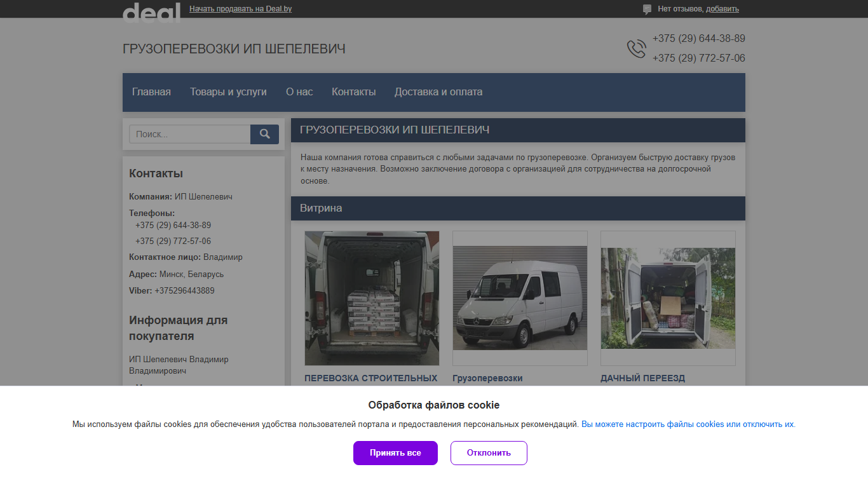
Task: Click the Обработка файлов cookie heading
Action: tap(434, 405)
